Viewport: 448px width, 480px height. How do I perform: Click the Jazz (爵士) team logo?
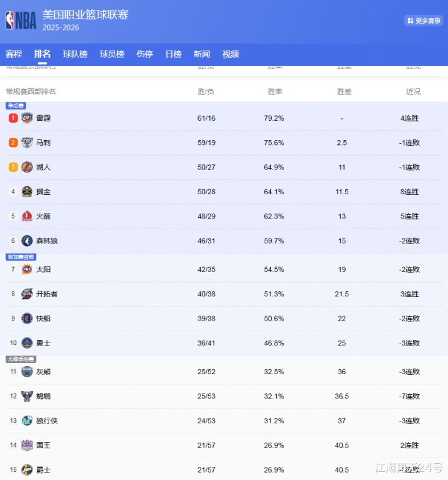(27, 469)
